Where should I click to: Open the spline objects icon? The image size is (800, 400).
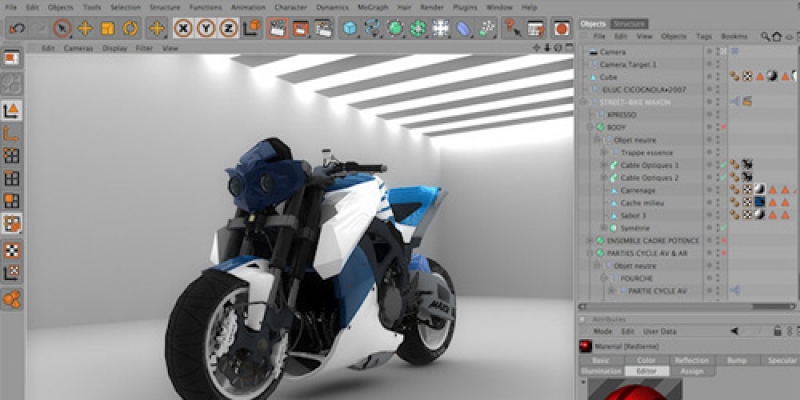[372, 29]
